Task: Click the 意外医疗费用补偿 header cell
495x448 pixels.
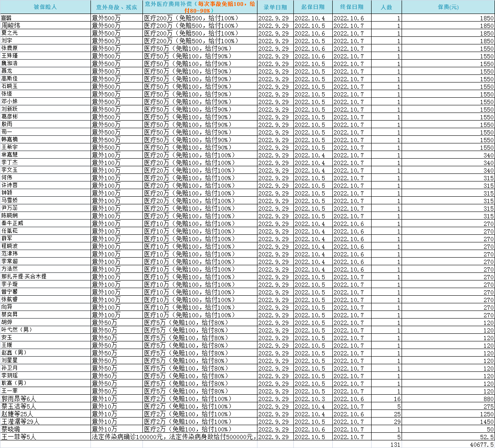Action: (x=200, y=7)
